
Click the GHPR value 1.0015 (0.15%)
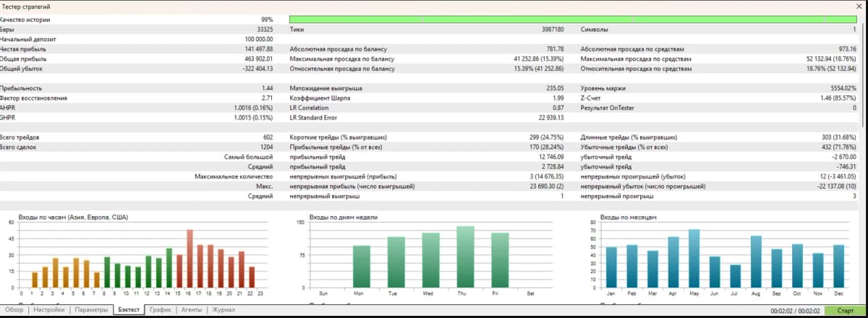tap(254, 117)
